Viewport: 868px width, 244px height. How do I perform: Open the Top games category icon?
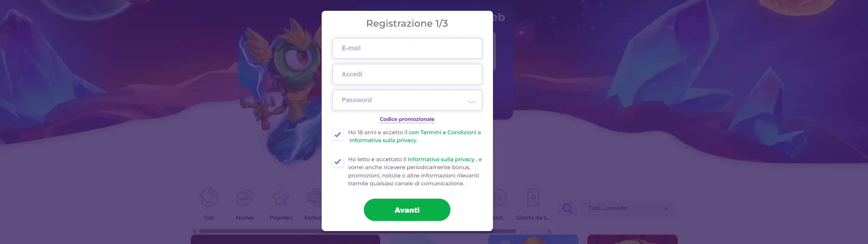click(x=209, y=198)
